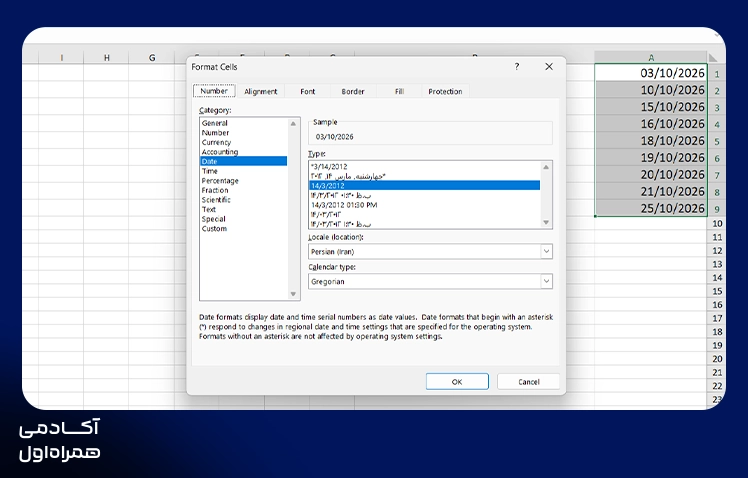Click the cell with 21/10/2026
The width and height of the screenshot is (748, 478).
click(651, 192)
